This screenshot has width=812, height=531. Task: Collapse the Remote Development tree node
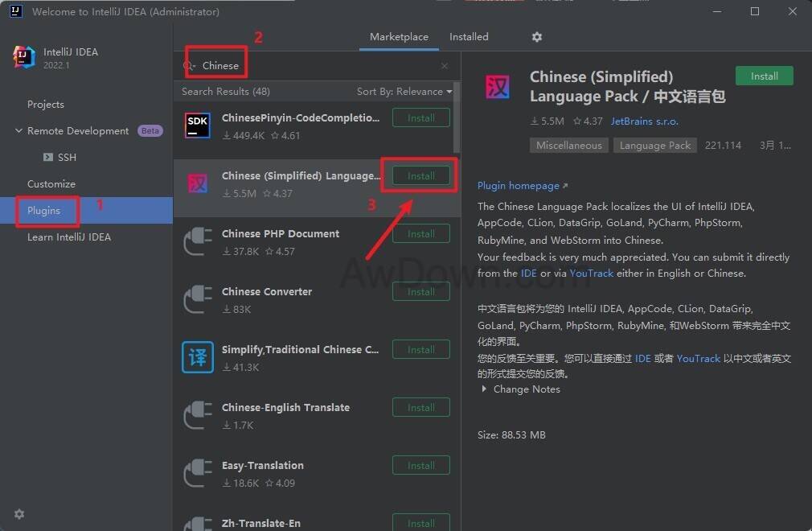(18, 131)
